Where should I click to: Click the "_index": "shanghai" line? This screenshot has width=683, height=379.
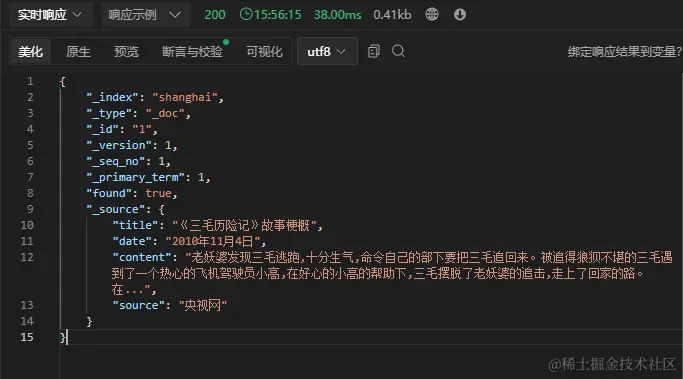pos(155,97)
